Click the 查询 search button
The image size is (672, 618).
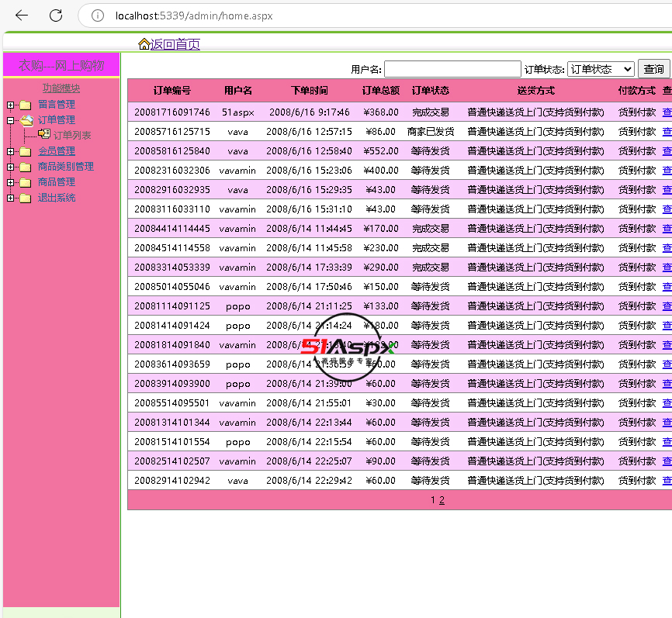(x=654, y=70)
